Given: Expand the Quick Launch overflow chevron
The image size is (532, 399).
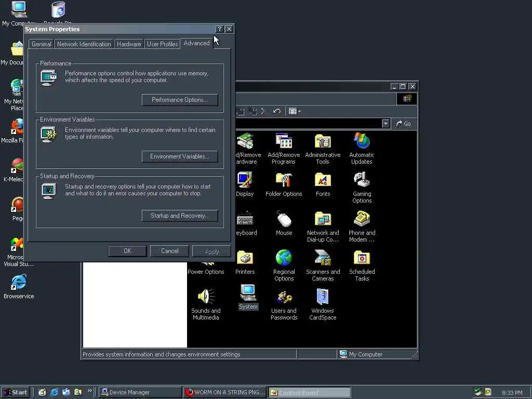Looking at the screenshot, I should (89, 391).
